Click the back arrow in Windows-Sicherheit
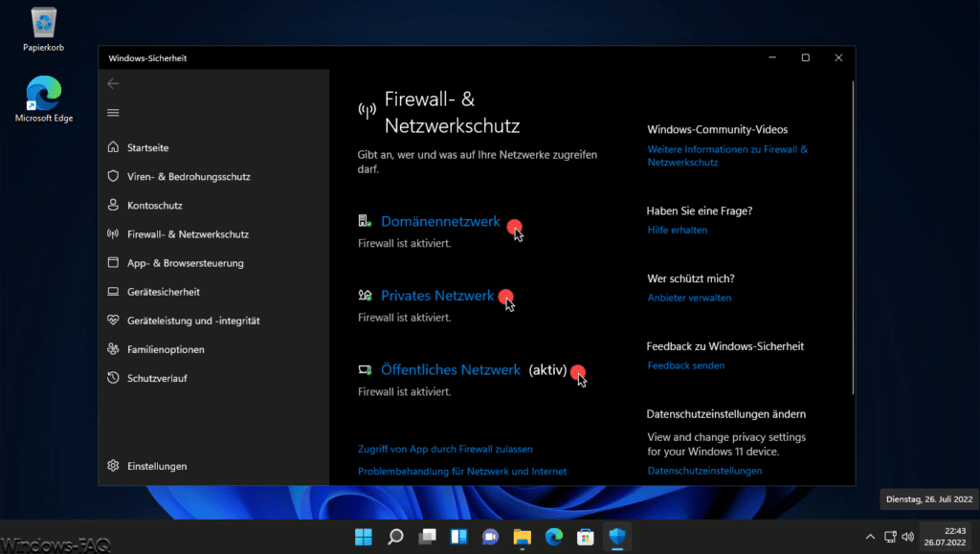Image resolution: width=980 pixels, height=554 pixels. [113, 83]
